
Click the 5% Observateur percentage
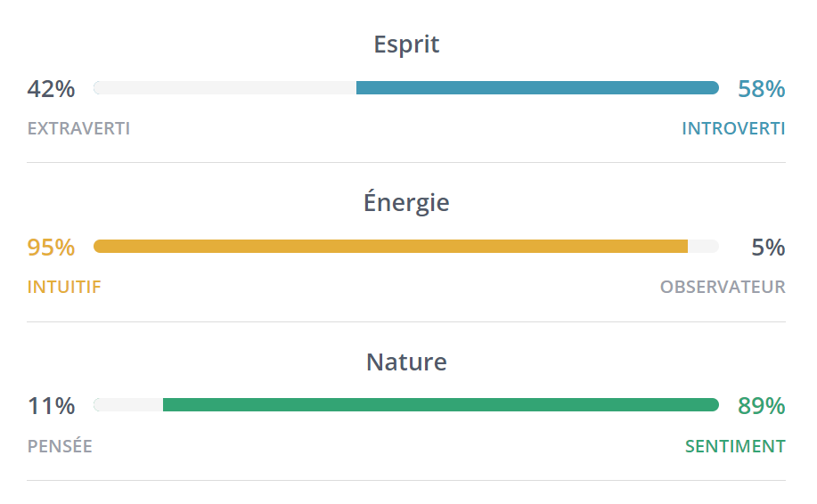pos(768,248)
